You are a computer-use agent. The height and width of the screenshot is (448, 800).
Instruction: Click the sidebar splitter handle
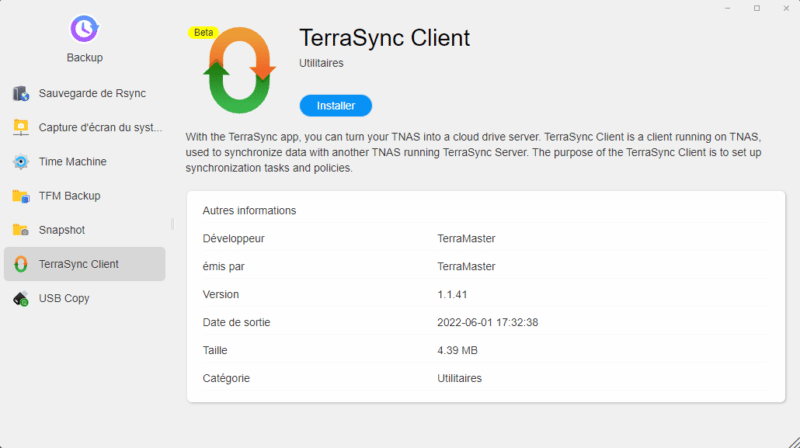(172, 224)
